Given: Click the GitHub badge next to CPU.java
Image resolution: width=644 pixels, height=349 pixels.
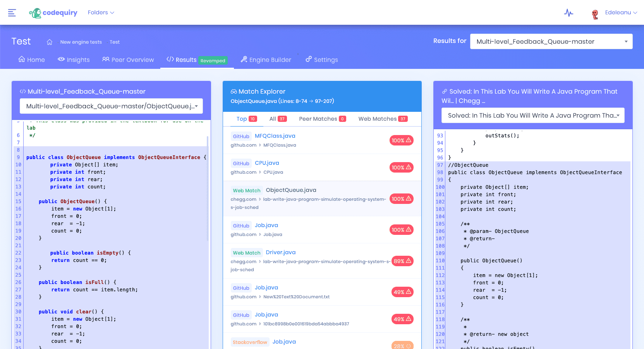Looking at the screenshot, I should point(241,163).
